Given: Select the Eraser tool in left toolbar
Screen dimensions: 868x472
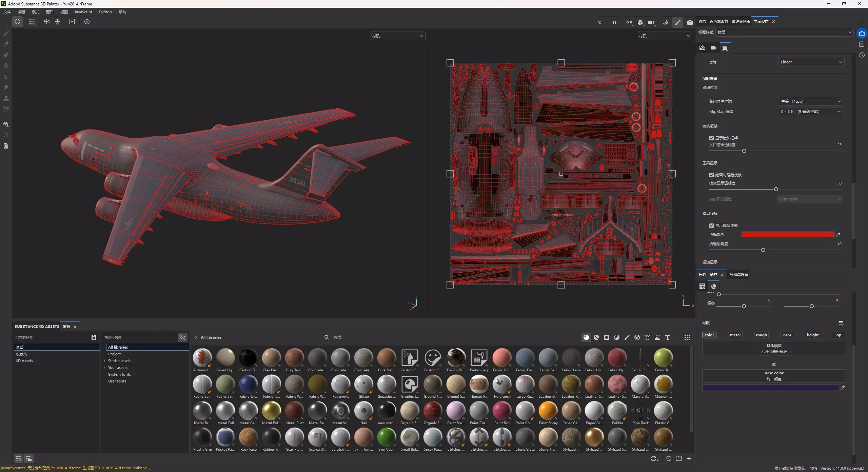Looking at the screenshot, I should point(6,44).
